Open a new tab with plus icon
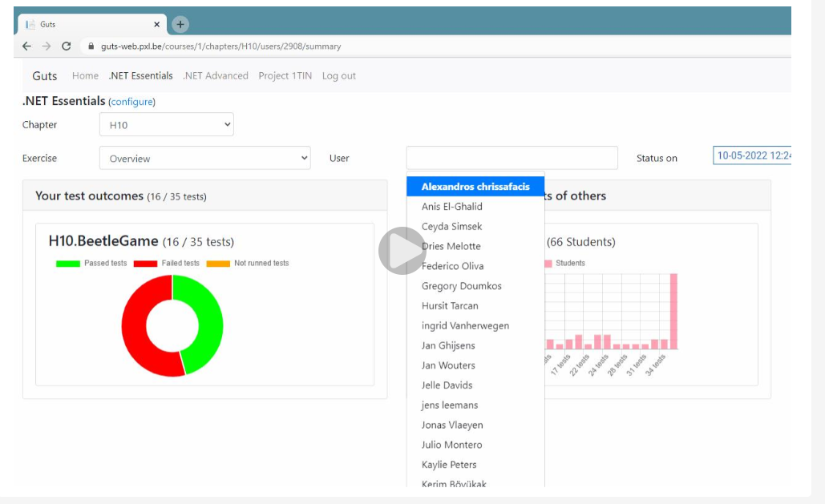 click(180, 24)
